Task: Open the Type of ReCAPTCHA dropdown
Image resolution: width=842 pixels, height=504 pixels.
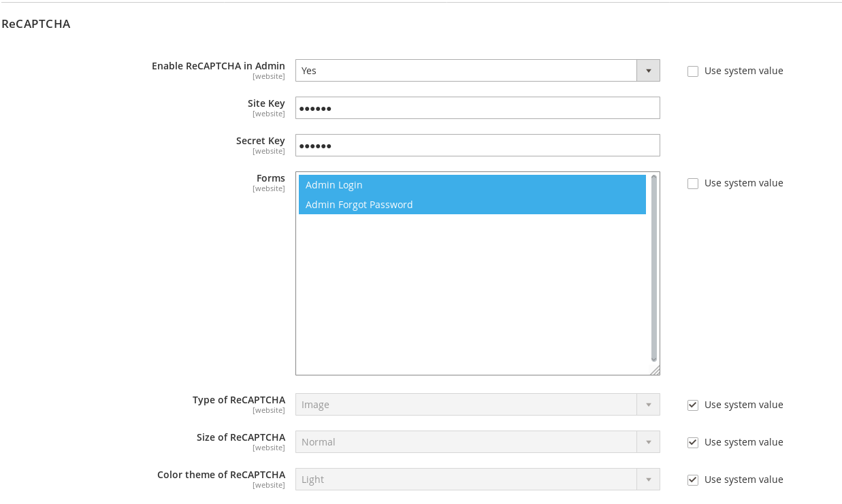Action: [466, 405]
